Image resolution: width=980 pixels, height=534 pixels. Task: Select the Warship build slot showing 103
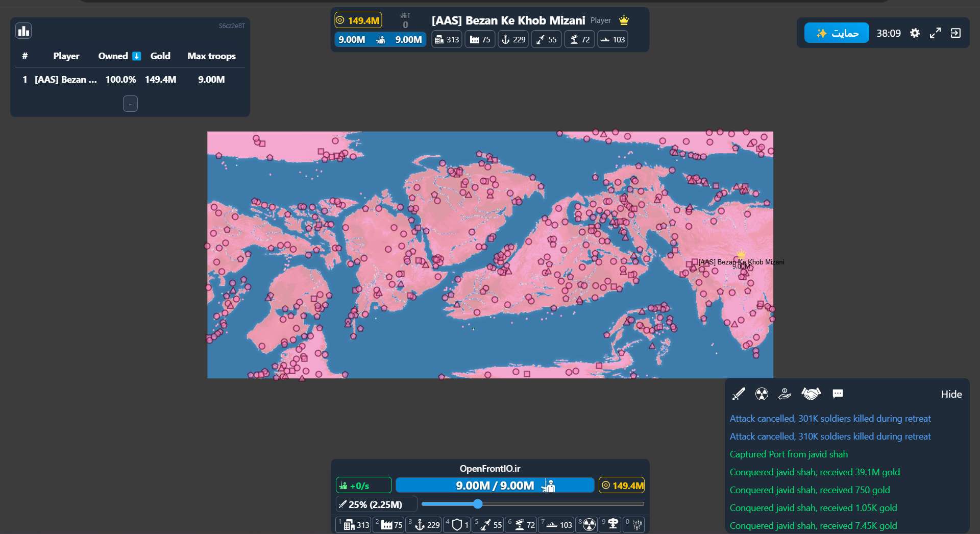click(x=556, y=525)
